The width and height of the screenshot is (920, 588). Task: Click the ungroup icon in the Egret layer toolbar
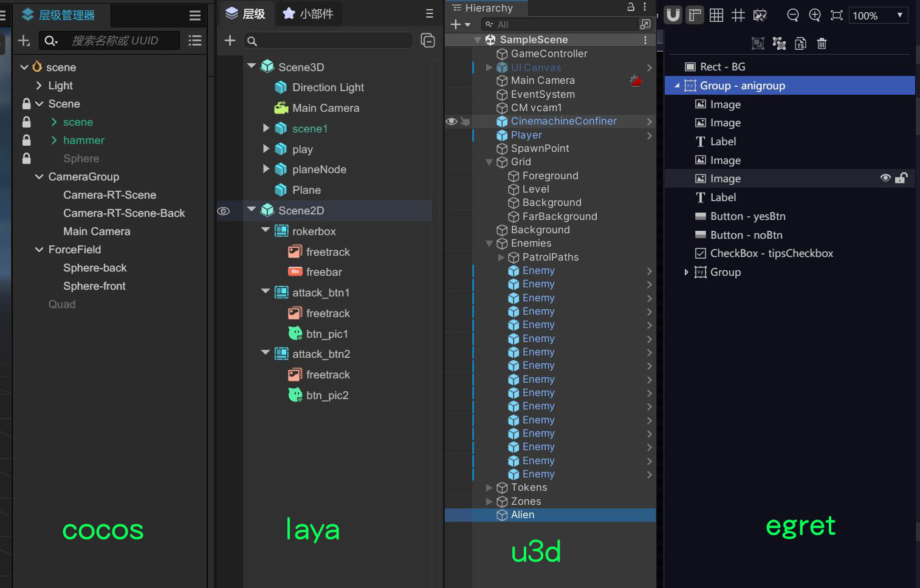[779, 43]
